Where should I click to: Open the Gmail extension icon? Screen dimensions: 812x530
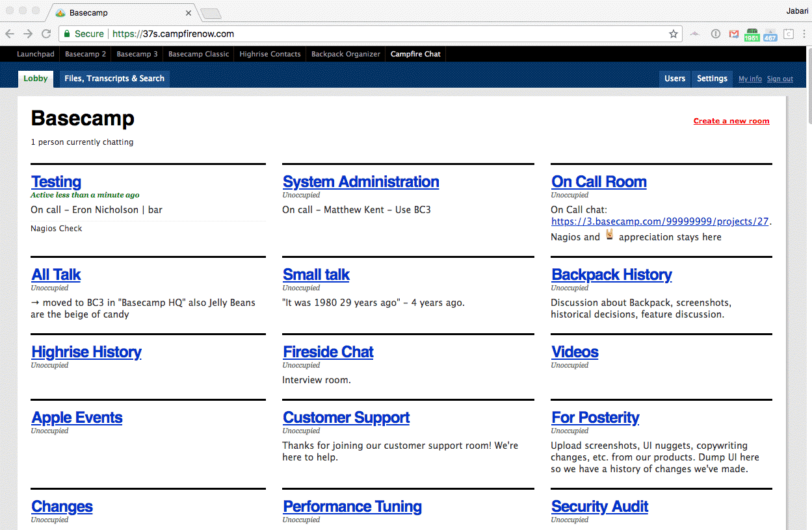click(733, 34)
